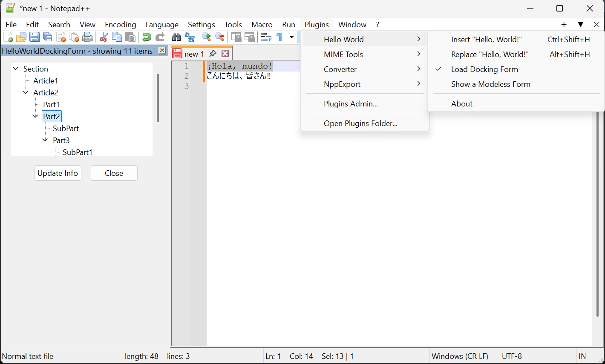Screen dimensions: 605x364
Task: Toggle Word Wrap toolbar icon
Action: coord(266,37)
